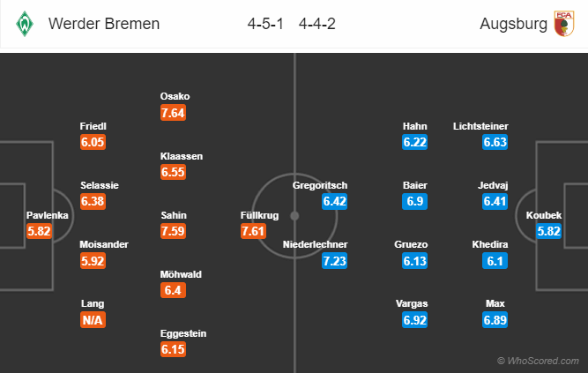Select Niederlechner's 7.23 rating badge
Screen dimensions: 588x373
[x=335, y=260]
